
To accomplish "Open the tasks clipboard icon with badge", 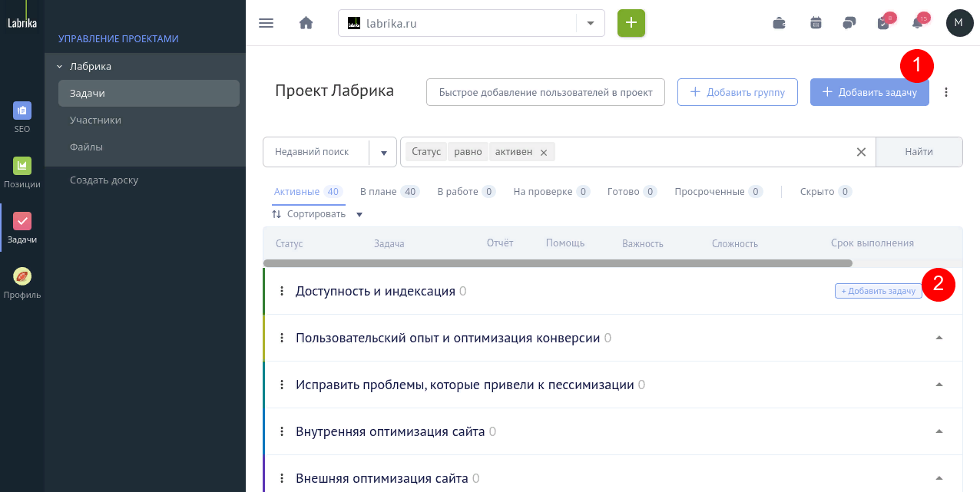I will tap(885, 22).
